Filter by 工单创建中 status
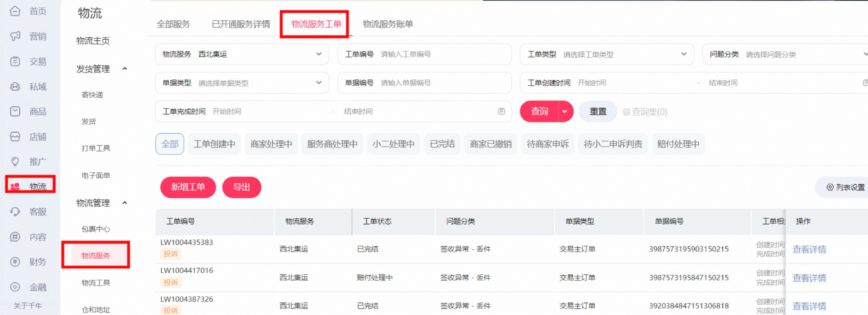868x315 pixels. (214, 144)
